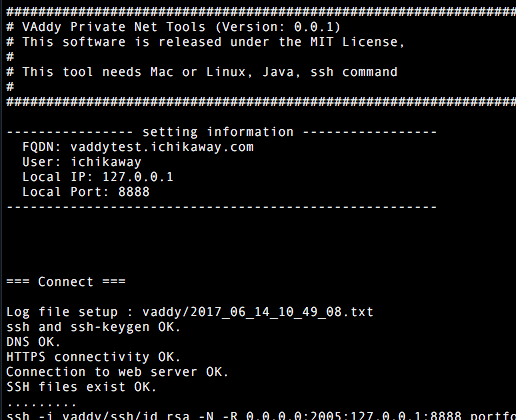Click the MIT License text line
Viewport: 516px width, 420px height.
pos(205,42)
